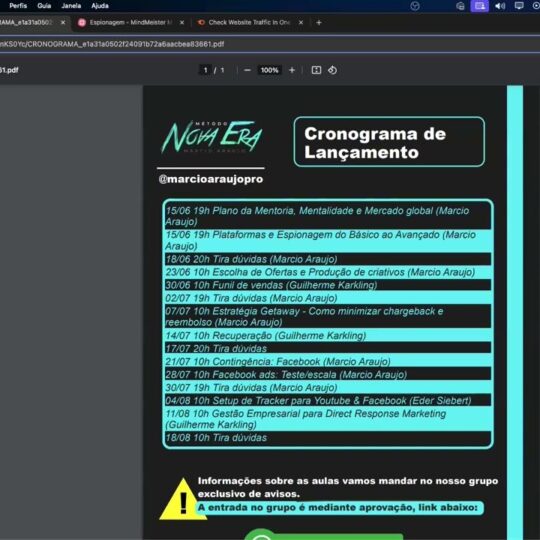The width and height of the screenshot is (540, 540).
Task: Select the '21/07 10h Contingência: Facebook' row
Action: 328,361
